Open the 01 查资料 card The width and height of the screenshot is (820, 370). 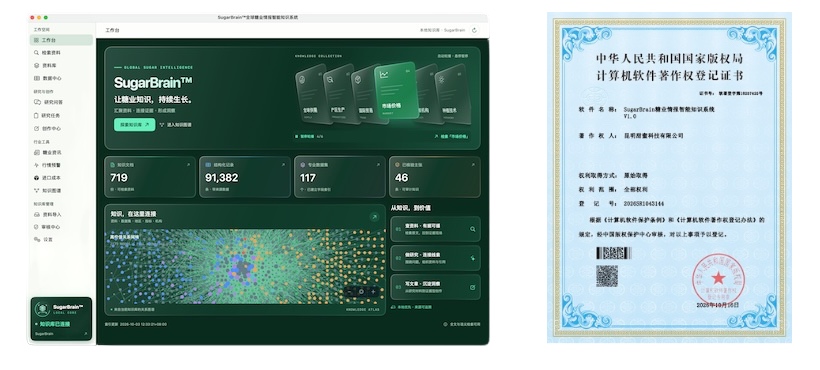pos(435,229)
